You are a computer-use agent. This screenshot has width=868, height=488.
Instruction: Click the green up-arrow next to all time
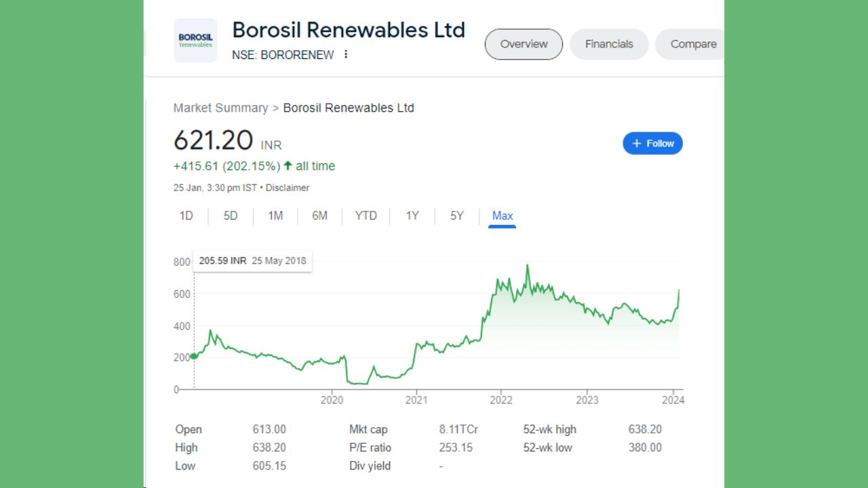288,166
